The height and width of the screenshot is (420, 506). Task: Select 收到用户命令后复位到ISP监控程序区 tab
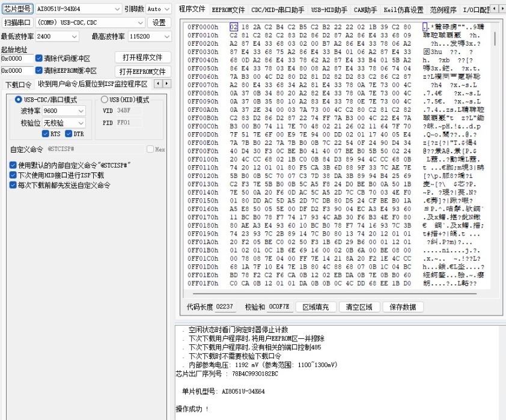(x=93, y=84)
